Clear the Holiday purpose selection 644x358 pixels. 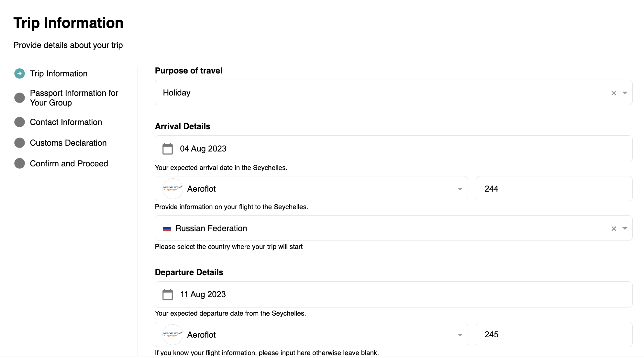614,93
